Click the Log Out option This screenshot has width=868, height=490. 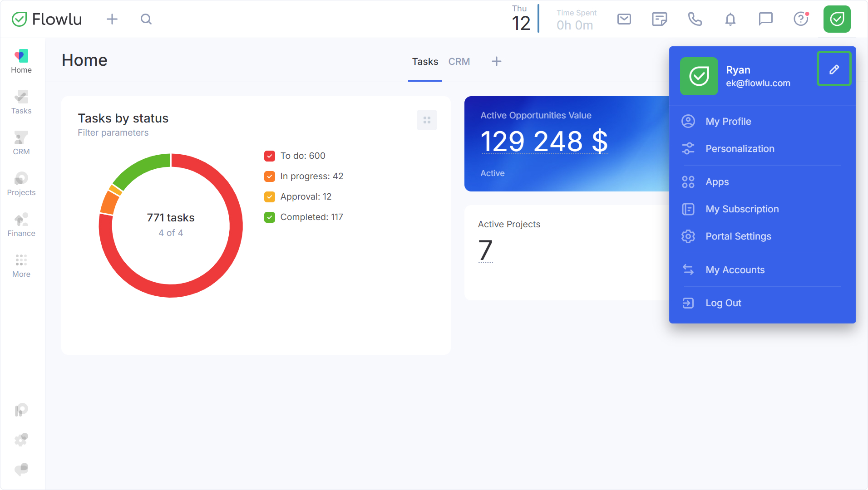pyautogui.click(x=723, y=303)
